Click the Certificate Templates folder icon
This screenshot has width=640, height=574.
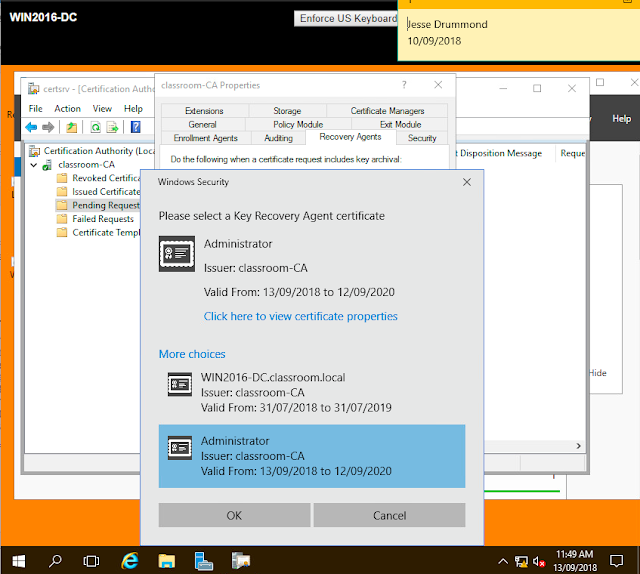pyautogui.click(x=62, y=232)
